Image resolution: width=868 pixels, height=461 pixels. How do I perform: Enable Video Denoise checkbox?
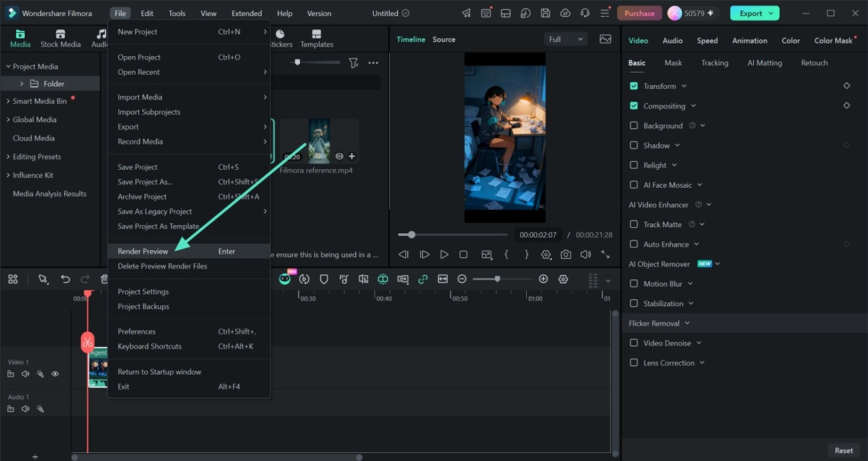pyautogui.click(x=634, y=343)
